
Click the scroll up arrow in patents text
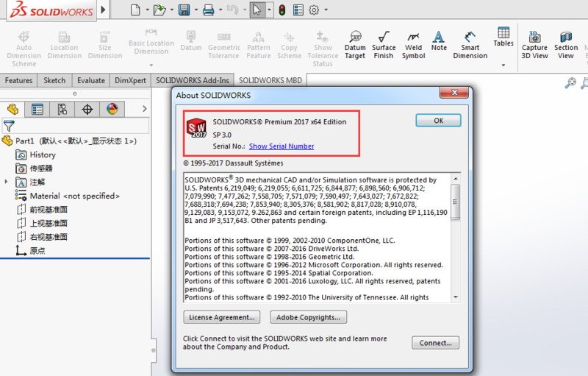click(x=455, y=179)
